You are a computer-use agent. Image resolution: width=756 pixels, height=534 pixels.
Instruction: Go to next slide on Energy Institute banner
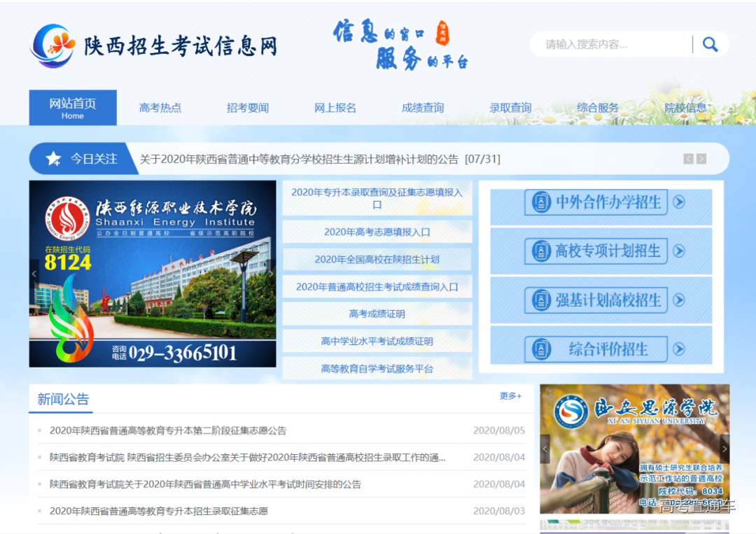point(271,274)
